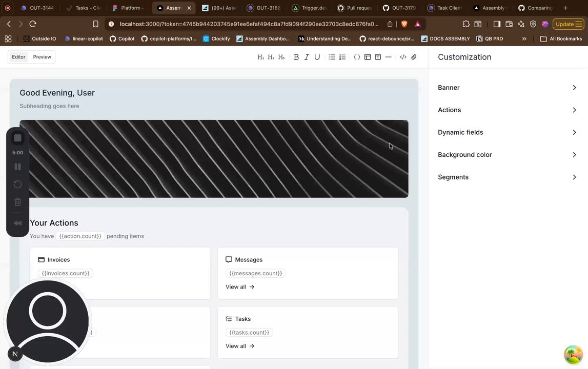Share the page from address bar

coord(390,24)
